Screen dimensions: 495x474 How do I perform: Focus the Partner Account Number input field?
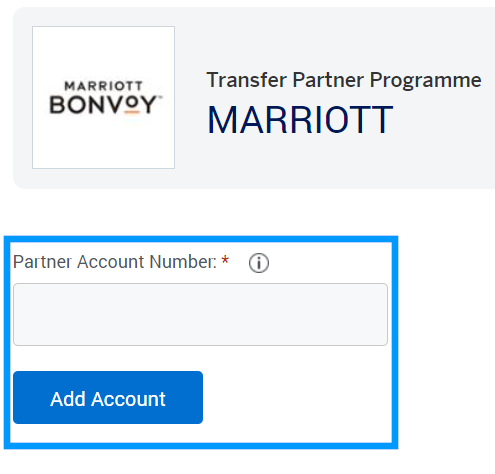point(200,314)
